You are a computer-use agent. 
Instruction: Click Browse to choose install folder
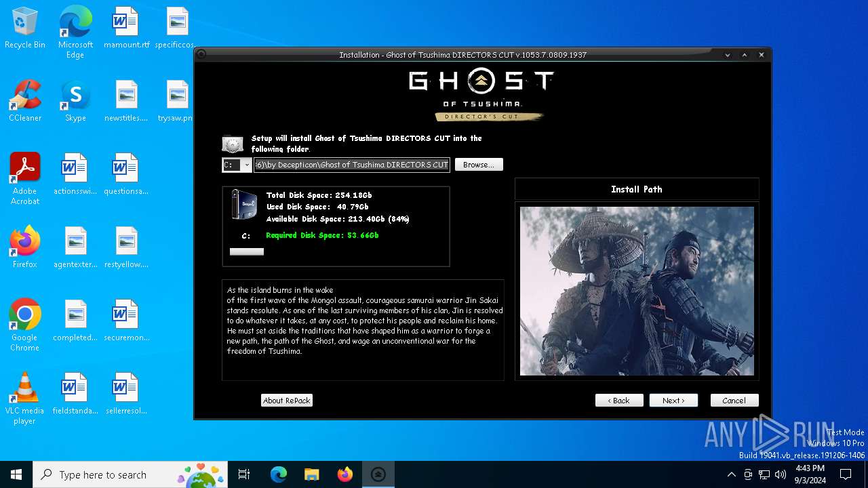tap(479, 165)
